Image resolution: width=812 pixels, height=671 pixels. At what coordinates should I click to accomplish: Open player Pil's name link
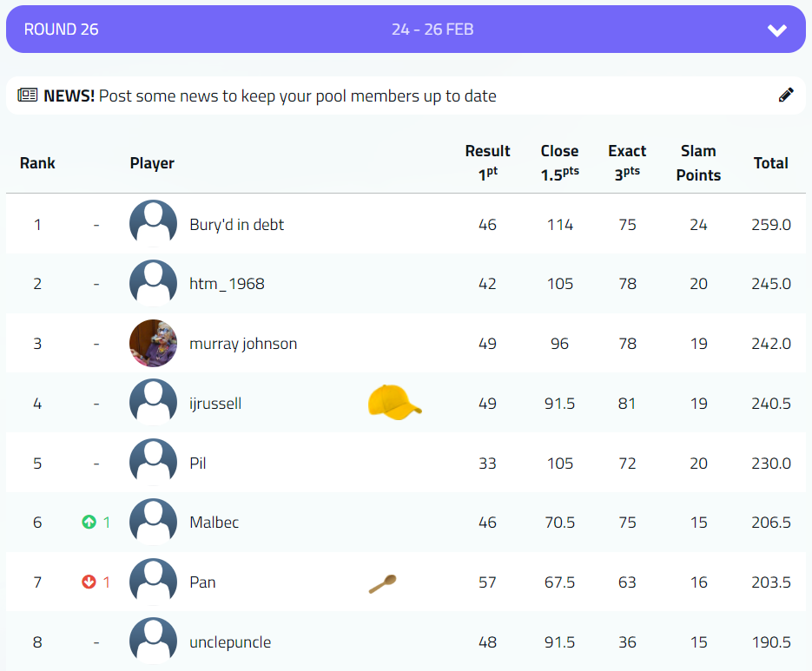198,464
